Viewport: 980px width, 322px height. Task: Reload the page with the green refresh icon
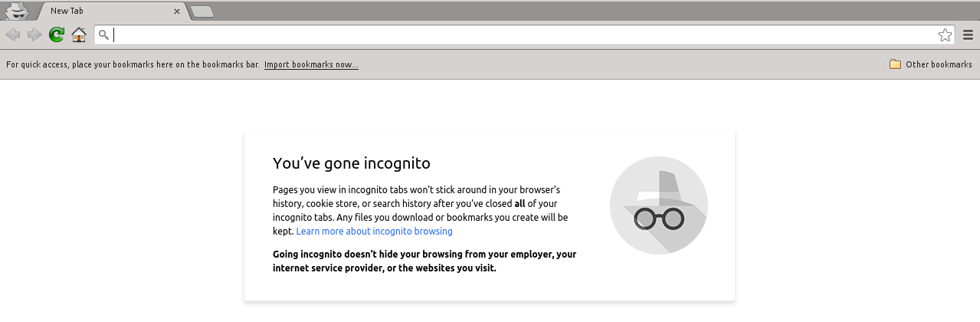[56, 34]
